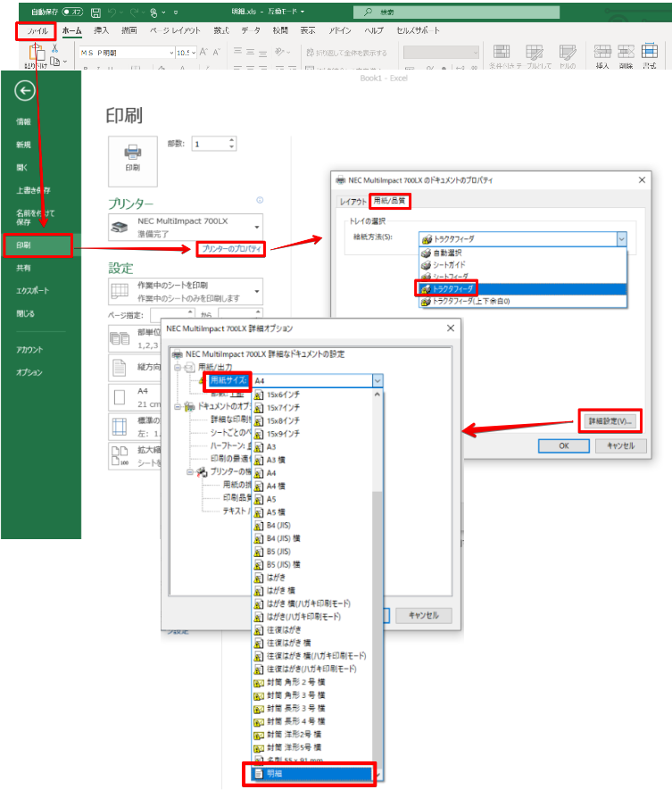Viewport: 672px width, 798px height.
Task: Click the insert cells icon (挿入)
Action: pyautogui.click(x=602, y=53)
